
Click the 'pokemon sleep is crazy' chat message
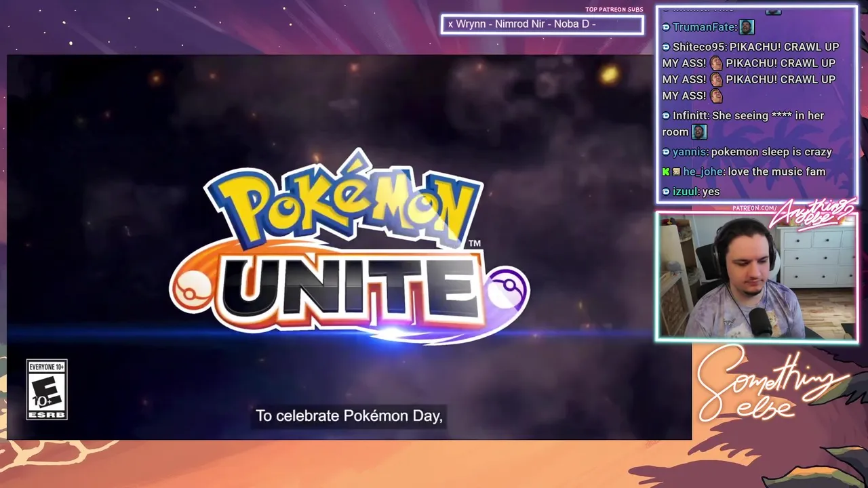(771, 152)
